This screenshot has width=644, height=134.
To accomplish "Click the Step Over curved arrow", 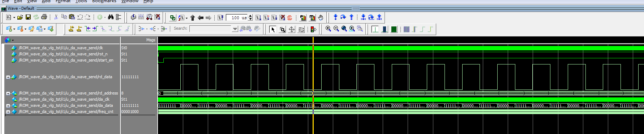I will coord(343,17).
